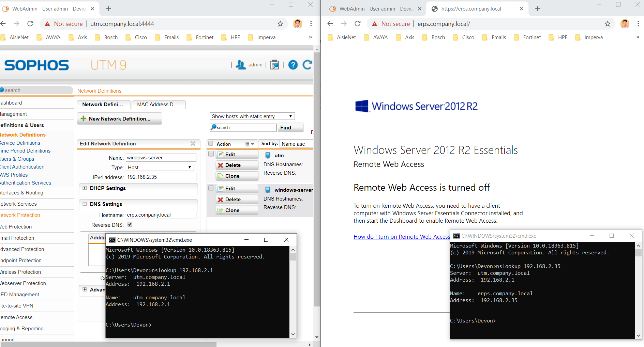Close the Edit Network Definition panel

pos(193,144)
